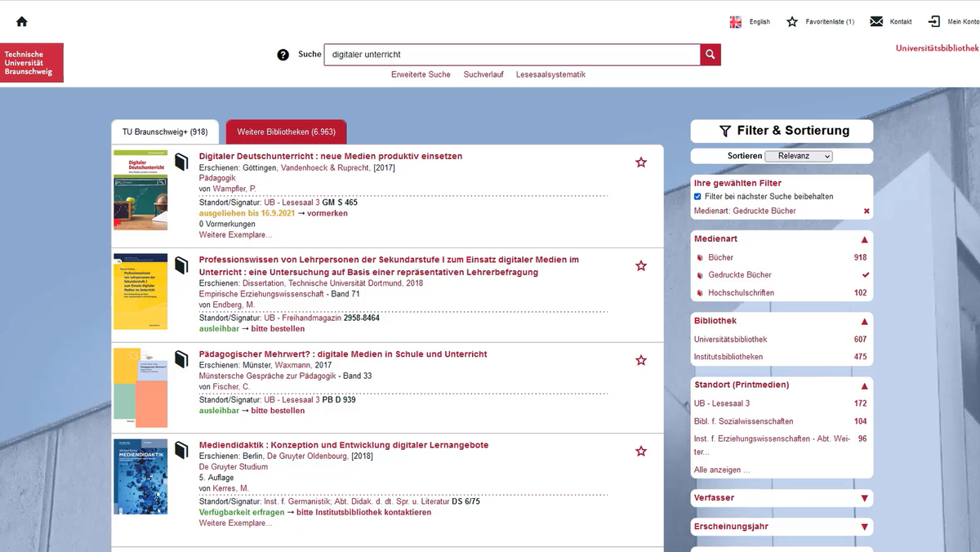
Task: Click vormerken for Digitaler Deutschunterricht
Action: pyautogui.click(x=327, y=213)
